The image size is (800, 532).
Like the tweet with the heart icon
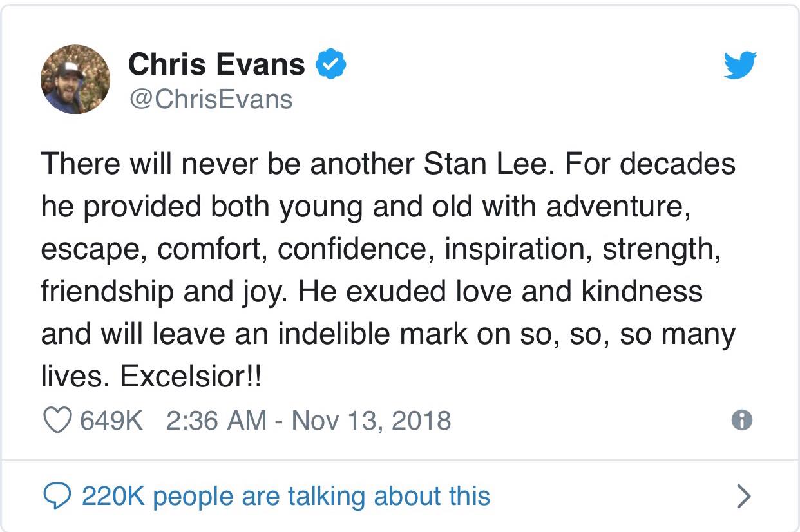[x=57, y=421]
